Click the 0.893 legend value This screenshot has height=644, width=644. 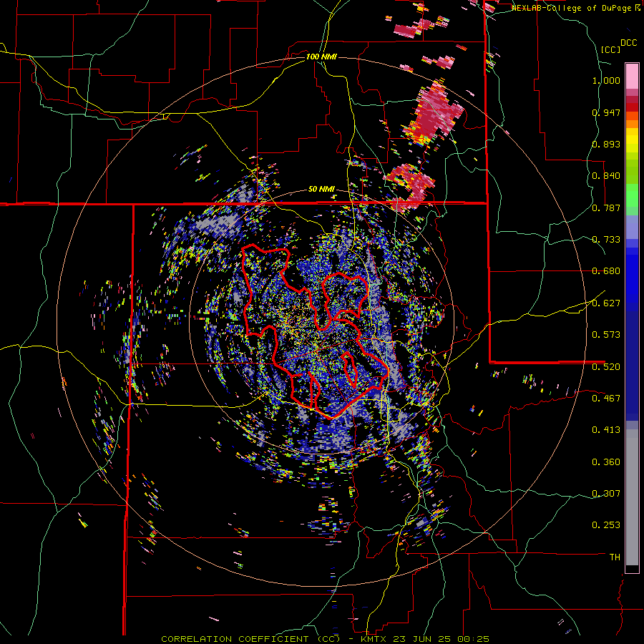[606, 144]
